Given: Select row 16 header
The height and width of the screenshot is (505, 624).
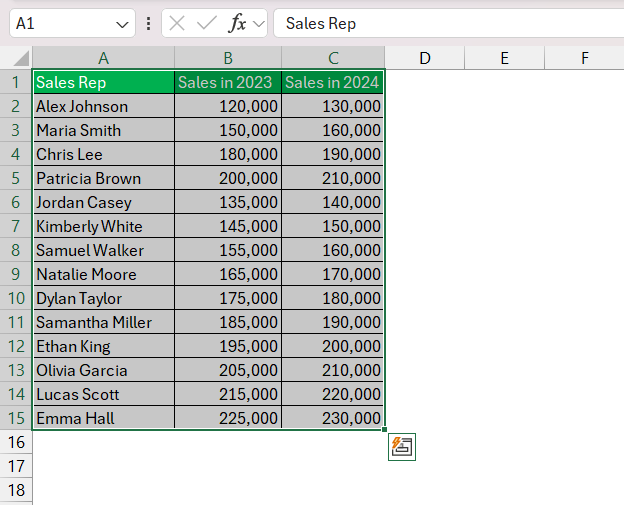Looking at the screenshot, I should 16,442.
